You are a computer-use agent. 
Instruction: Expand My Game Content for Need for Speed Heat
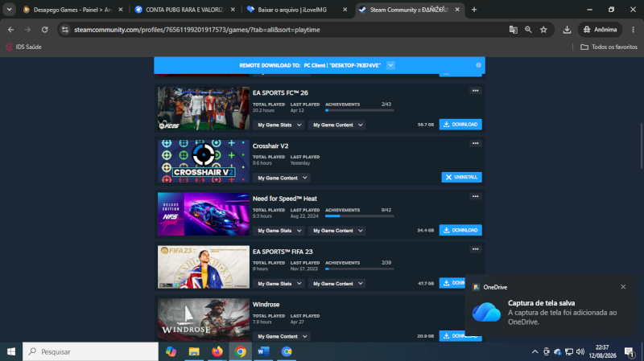pyautogui.click(x=337, y=231)
